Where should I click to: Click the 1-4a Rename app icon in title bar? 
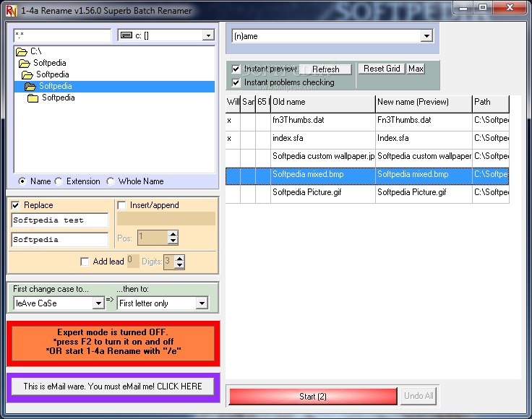pyautogui.click(x=11, y=11)
